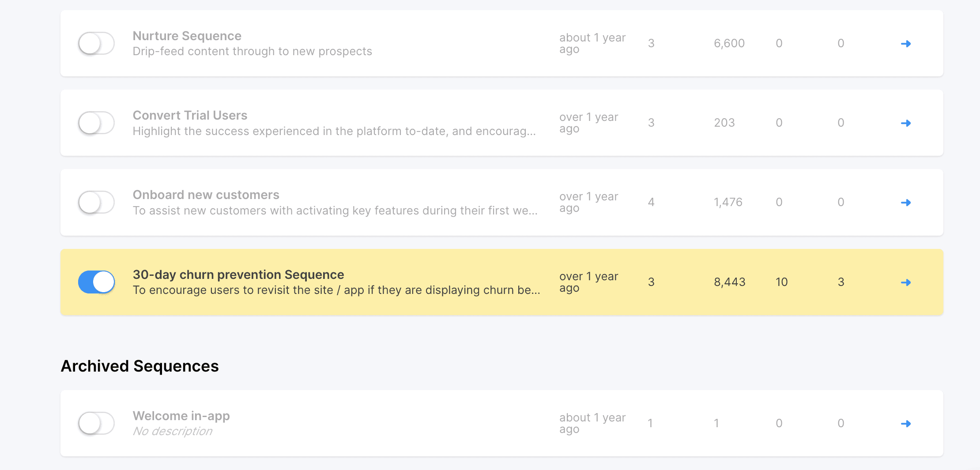
Task: Click the Convert Trial Users title
Action: pos(190,115)
